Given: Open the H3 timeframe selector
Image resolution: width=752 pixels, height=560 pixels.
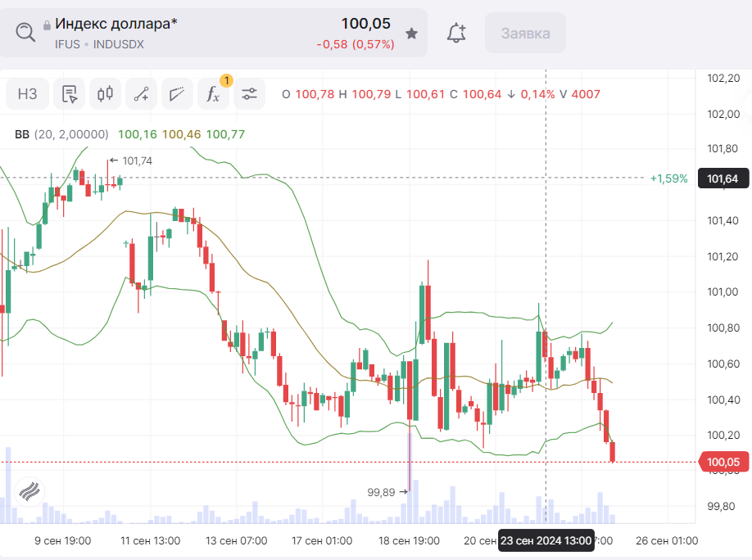Looking at the screenshot, I should [x=28, y=94].
